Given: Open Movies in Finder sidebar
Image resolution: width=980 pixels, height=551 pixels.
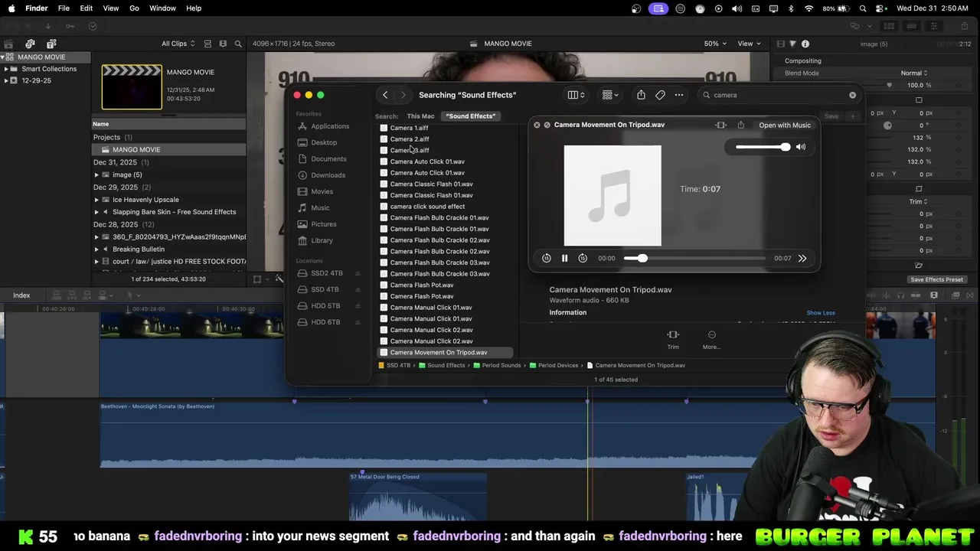Looking at the screenshot, I should pos(322,191).
